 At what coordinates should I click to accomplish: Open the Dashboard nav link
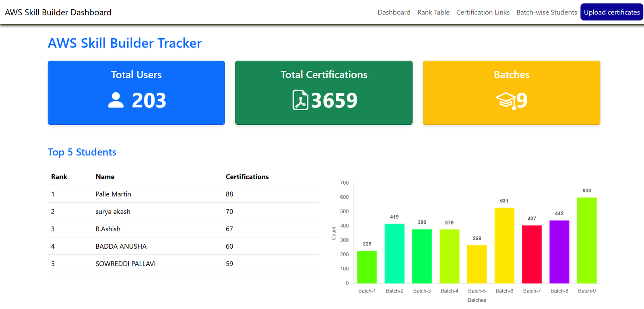pyautogui.click(x=394, y=12)
